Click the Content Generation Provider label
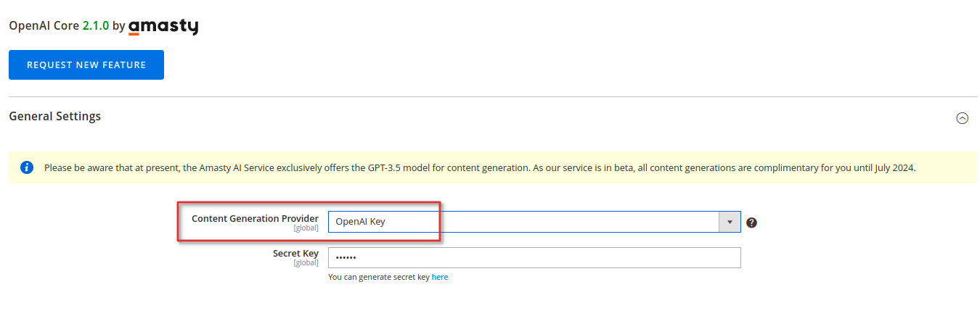Screen dimensions: 980x324 (255, 218)
